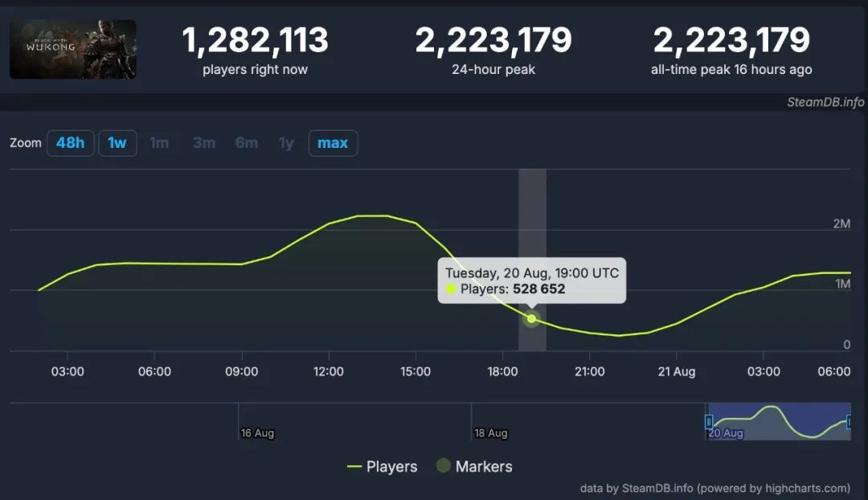Click the SteamDB.info watermark text
868x500 pixels.
tap(825, 102)
